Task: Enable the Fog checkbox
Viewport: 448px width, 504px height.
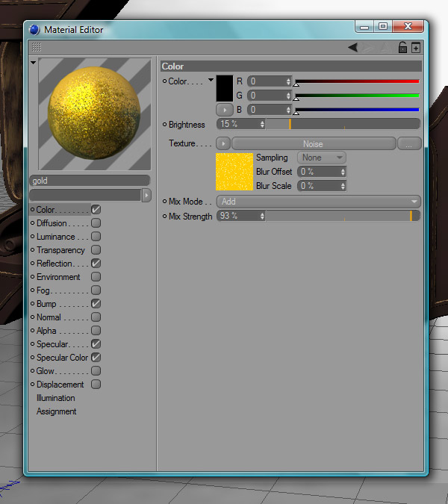Action: [x=96, y=290]
